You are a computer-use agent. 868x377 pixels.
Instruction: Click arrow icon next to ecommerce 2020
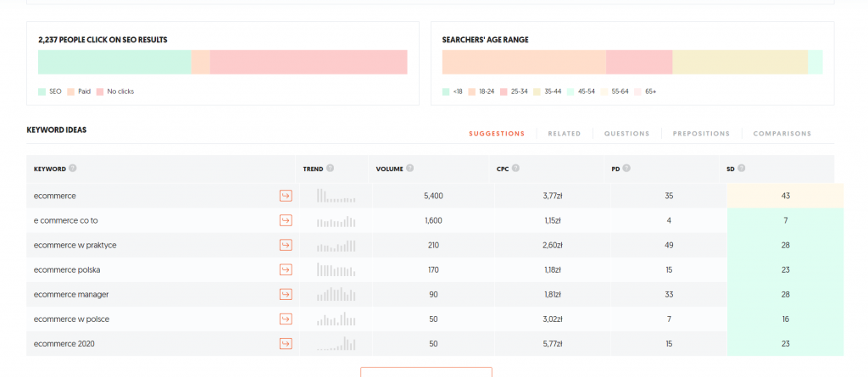pos(286,343)
